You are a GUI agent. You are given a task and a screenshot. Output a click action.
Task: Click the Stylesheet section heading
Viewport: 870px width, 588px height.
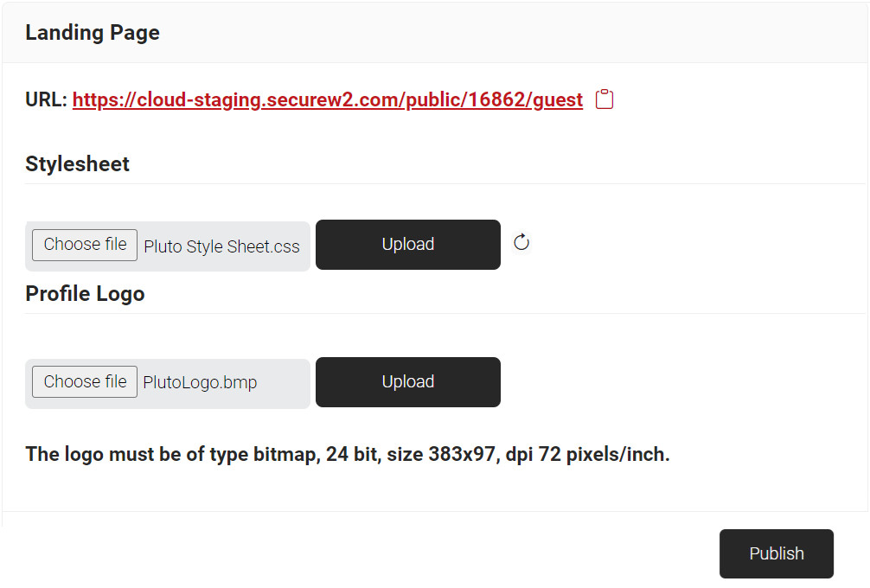(x=78, y=164)
